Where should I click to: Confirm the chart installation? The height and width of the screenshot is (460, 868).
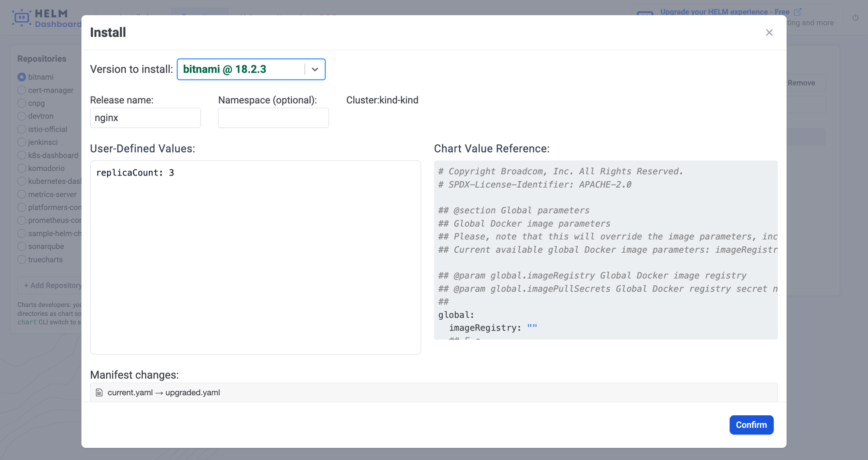coord(751,425)
